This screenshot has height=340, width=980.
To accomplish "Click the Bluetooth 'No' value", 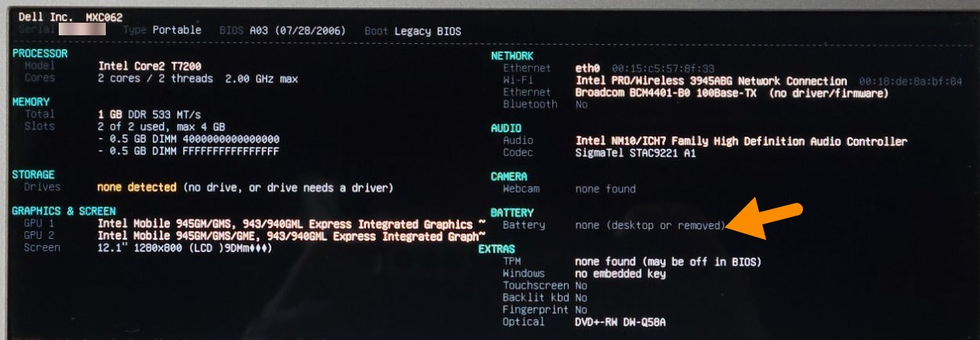I will 581,104.
